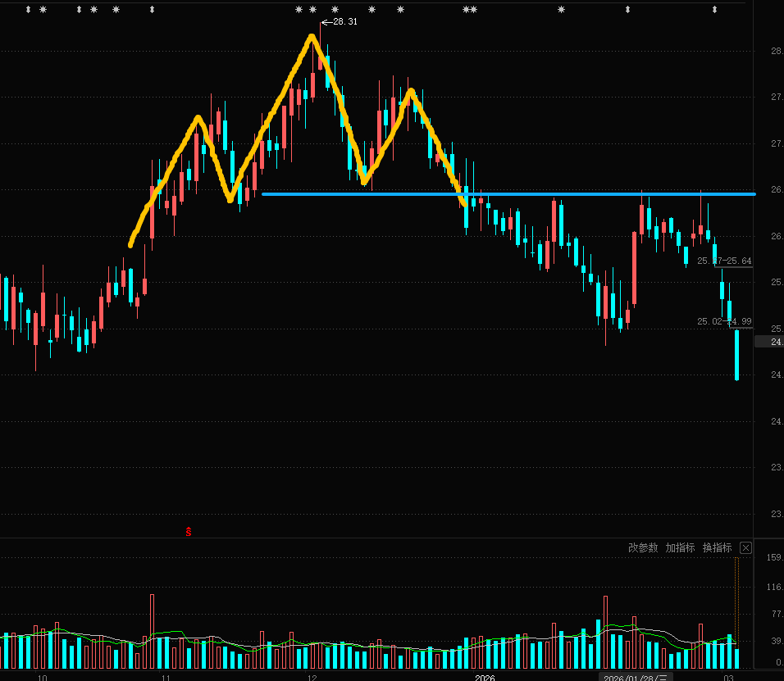Select the latest cyan candlestick at far right
784x681 pixels.
pyautogui.click(x=736, y=355)
